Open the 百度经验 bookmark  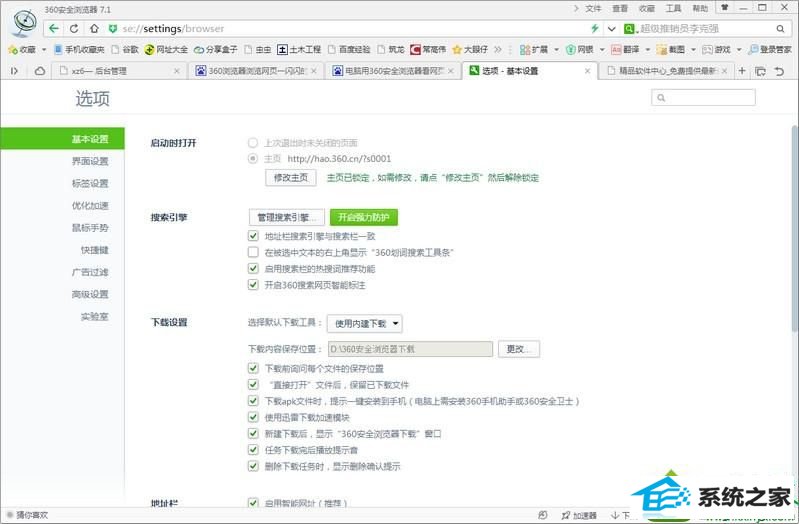tap(349, 49)
